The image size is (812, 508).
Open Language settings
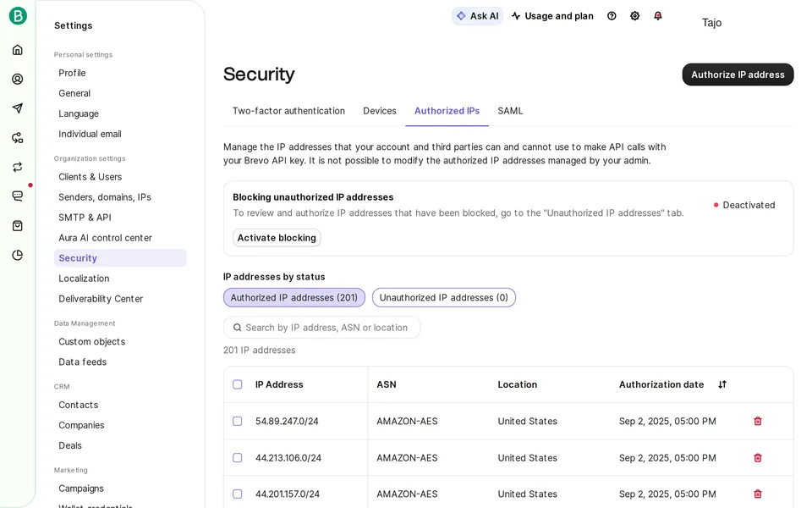(78, 113)
